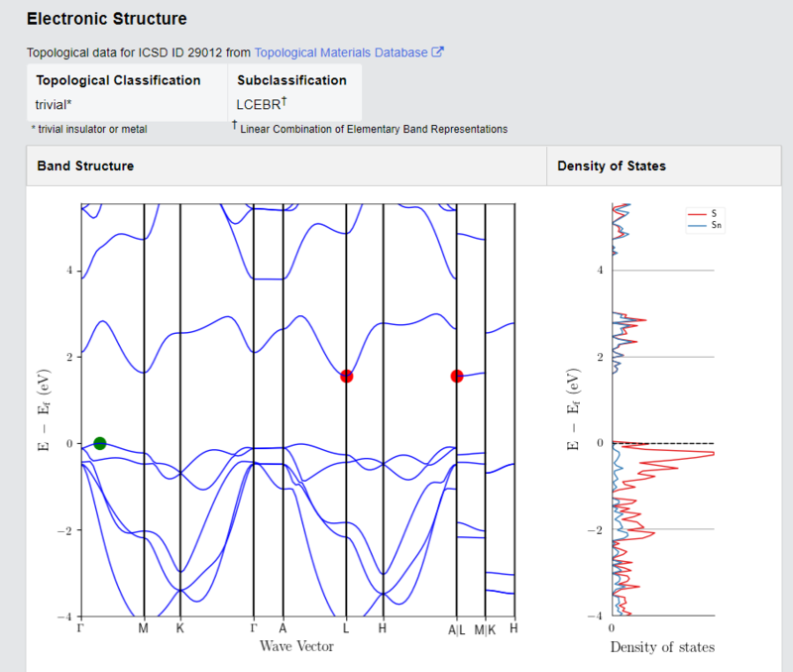Click the blue Sn legend line
Image resolution: width=793 pixels, height=672 pixels.
[697, 226]
